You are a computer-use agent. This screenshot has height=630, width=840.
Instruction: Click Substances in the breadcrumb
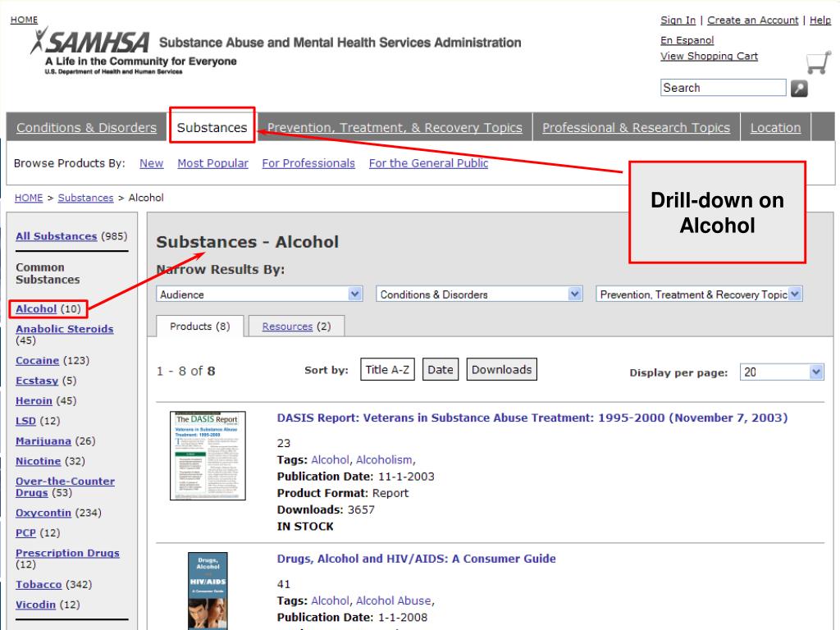(85, 198)
